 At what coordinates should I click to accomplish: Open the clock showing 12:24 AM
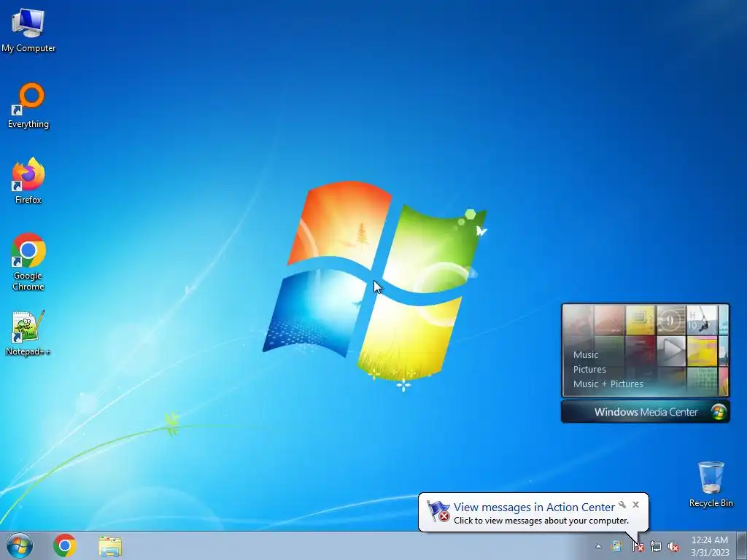point(710,546)
